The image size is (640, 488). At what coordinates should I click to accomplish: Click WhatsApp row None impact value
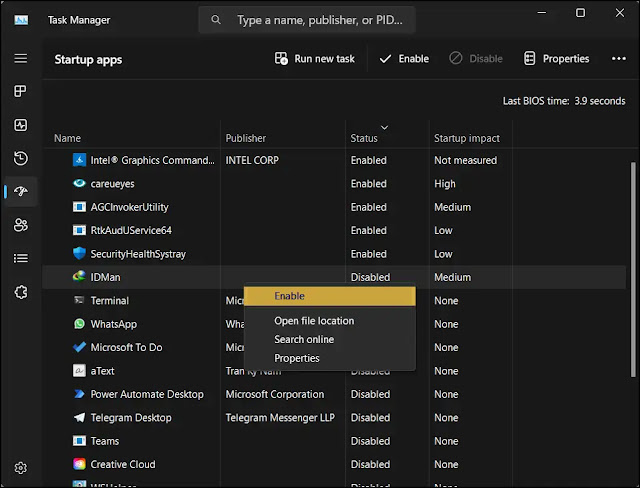(x=446, y=324)
